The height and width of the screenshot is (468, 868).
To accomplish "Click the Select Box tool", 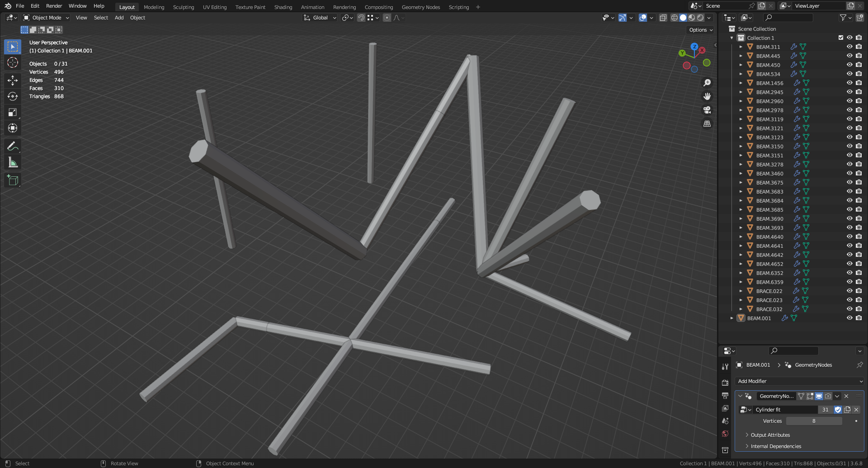I will [13, 47].
